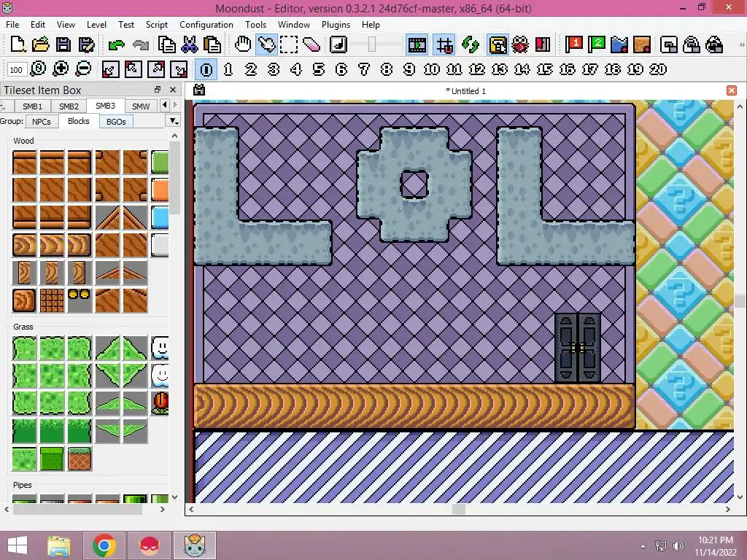Toggle the highlighted yellow box toolbar button
Viewport: 747px width, 560px height.
[498, 44]
